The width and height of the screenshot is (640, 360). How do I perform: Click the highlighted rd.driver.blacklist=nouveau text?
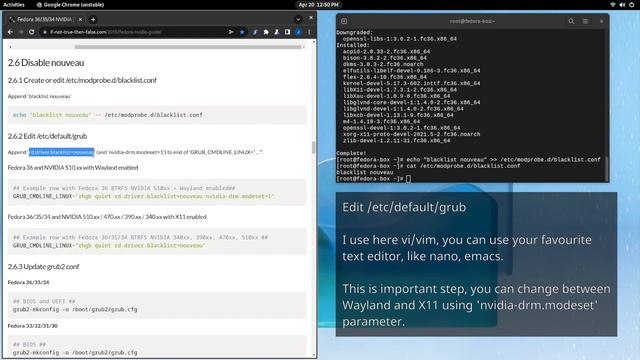(x=61, y=152)
